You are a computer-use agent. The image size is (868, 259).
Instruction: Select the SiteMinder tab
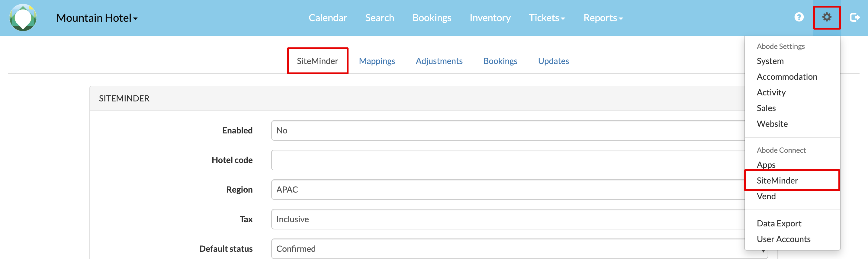point(317,61)
